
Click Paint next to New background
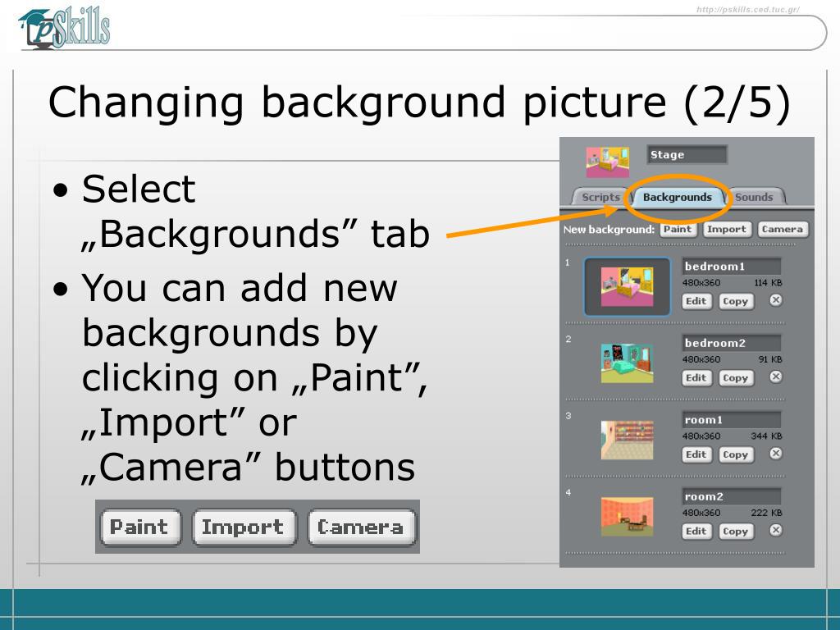[x=678, y=230]
